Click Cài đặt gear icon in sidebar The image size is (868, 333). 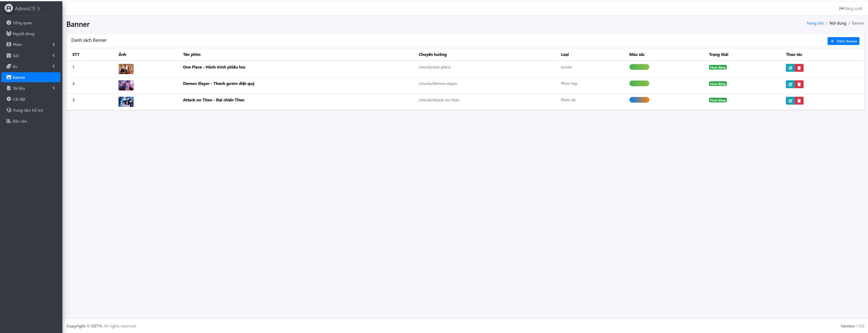(9, 99)
